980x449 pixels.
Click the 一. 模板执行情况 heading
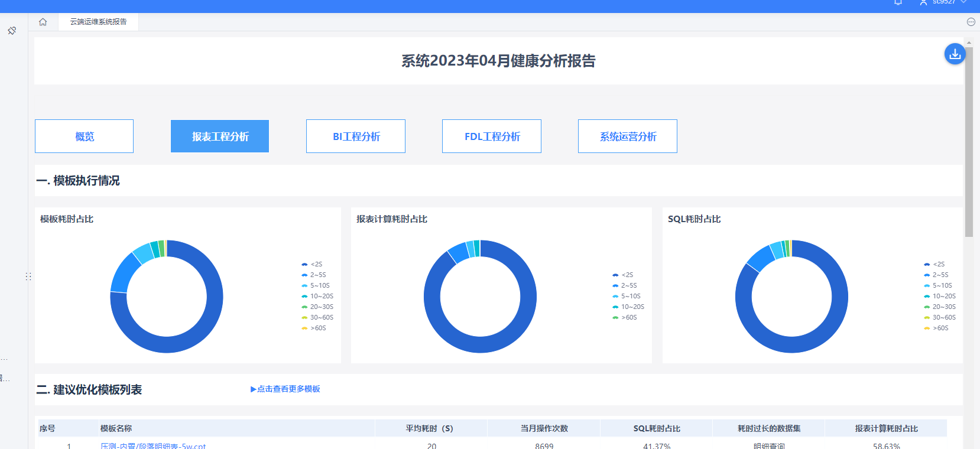tap(78, 181)
